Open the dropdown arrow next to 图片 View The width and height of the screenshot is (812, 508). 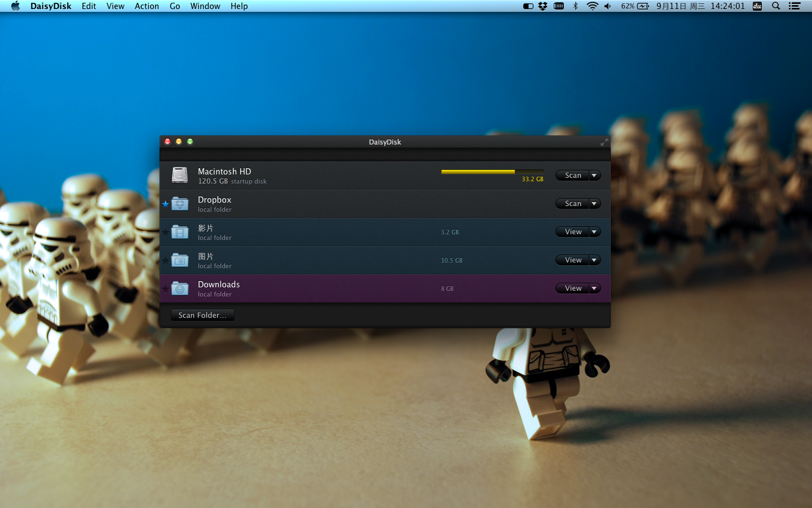pyautogui.click(x=594, y=260)
